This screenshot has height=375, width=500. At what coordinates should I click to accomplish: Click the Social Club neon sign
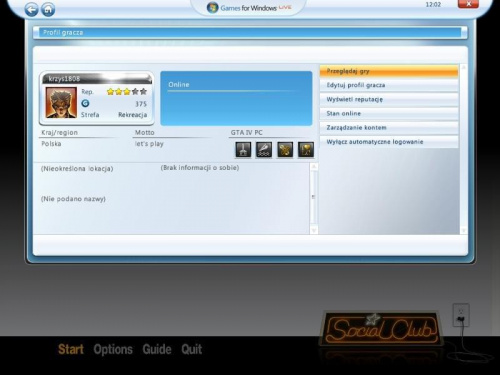pos(381,329)
